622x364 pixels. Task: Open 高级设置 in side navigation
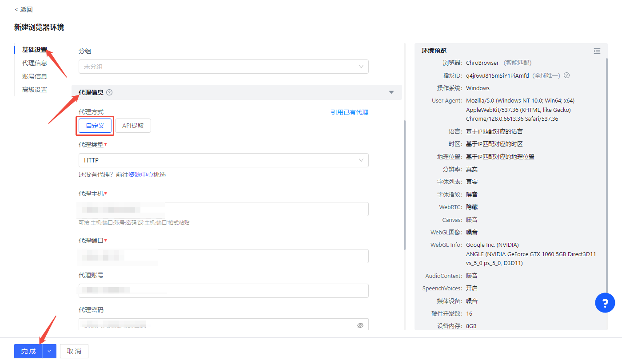(35, 90)
